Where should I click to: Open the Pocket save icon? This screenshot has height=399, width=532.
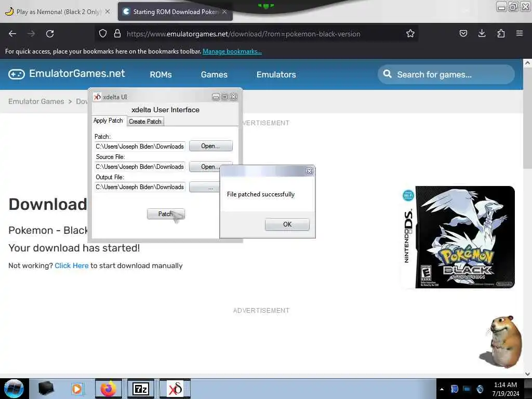click(x=463, y=33)
